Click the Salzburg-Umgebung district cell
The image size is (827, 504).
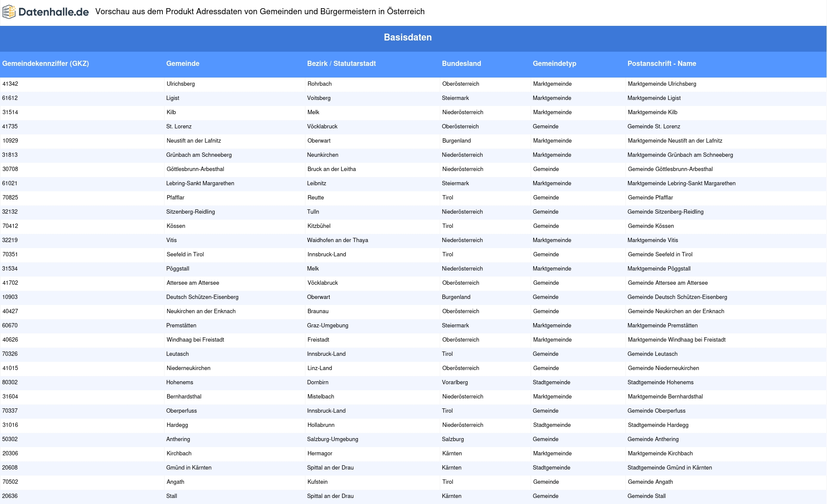[x=373, y=439]
